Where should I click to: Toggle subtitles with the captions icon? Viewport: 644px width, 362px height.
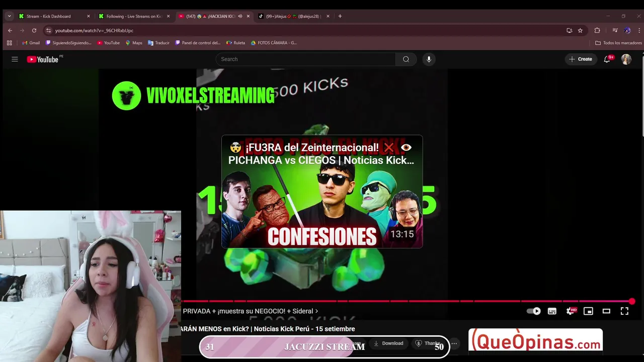[552, 311]
